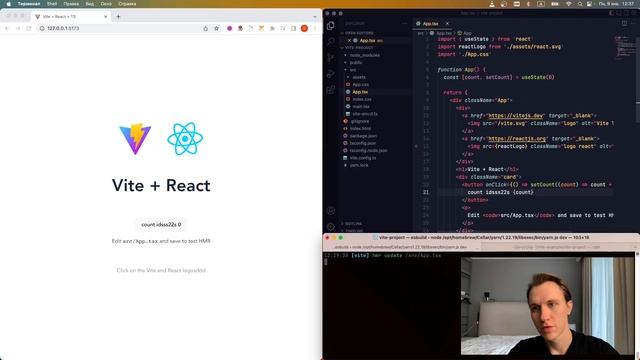This screenshot has width=640, height=360.
Task: Open index.html in the file tree
Action: point(360,129)
